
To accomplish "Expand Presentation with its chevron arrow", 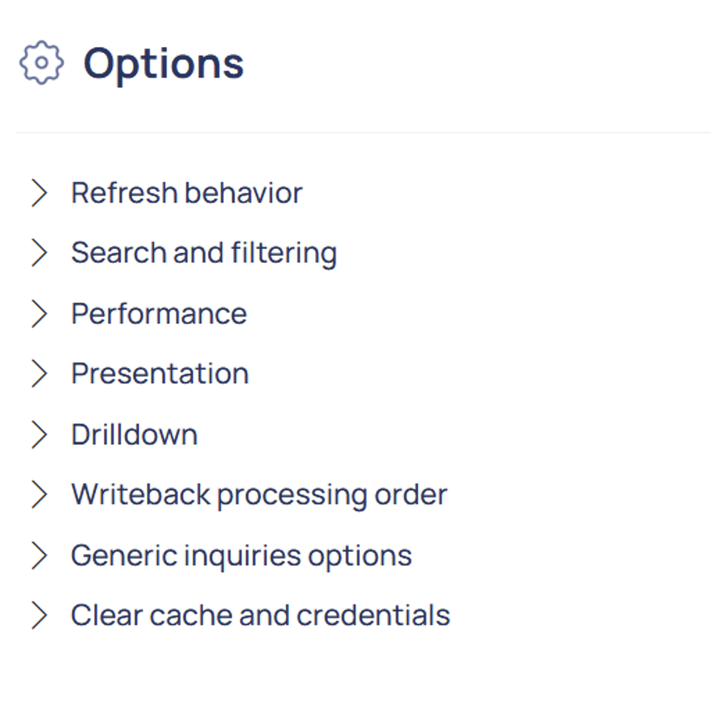I will pyautogui.click(x=40, y=374).
